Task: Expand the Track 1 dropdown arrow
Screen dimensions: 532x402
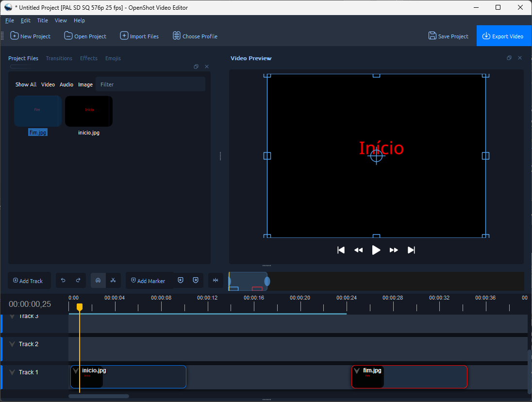Action: point(12,372)
